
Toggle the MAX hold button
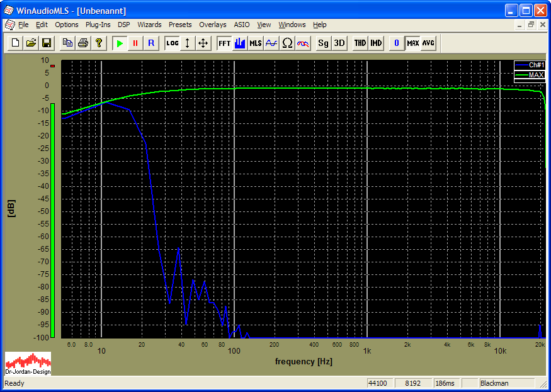point(412,43)
